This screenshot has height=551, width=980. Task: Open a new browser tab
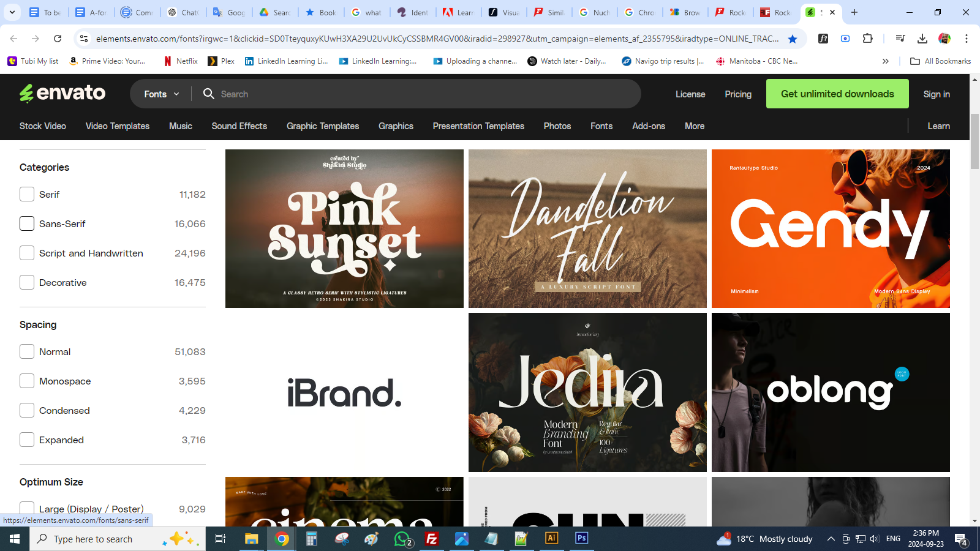click(854, 12)
